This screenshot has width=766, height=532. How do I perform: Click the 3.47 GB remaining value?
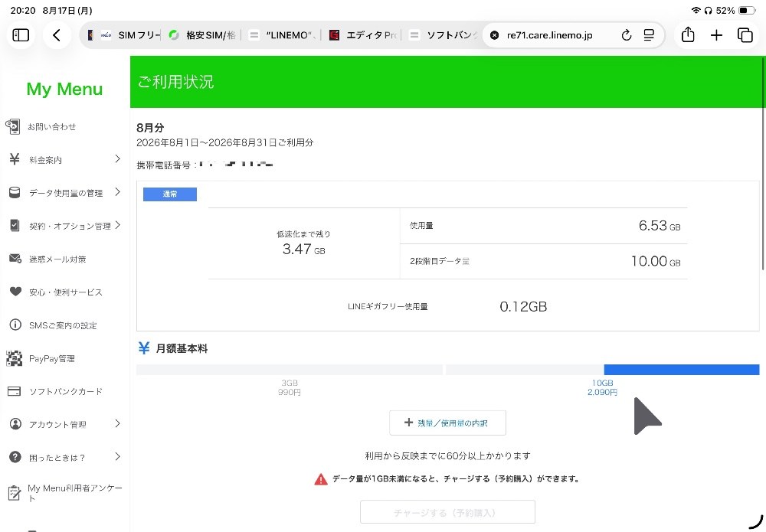tap(303, 249)
